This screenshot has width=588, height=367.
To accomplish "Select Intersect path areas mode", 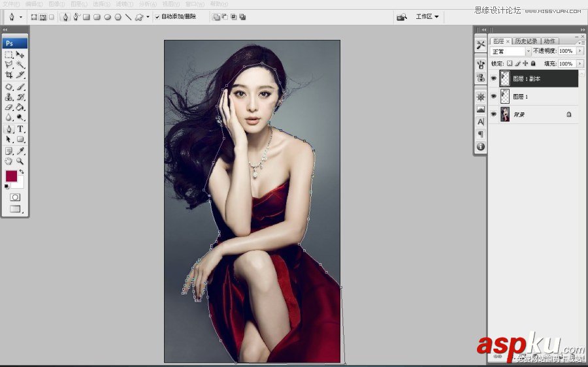I will point(234,17).
